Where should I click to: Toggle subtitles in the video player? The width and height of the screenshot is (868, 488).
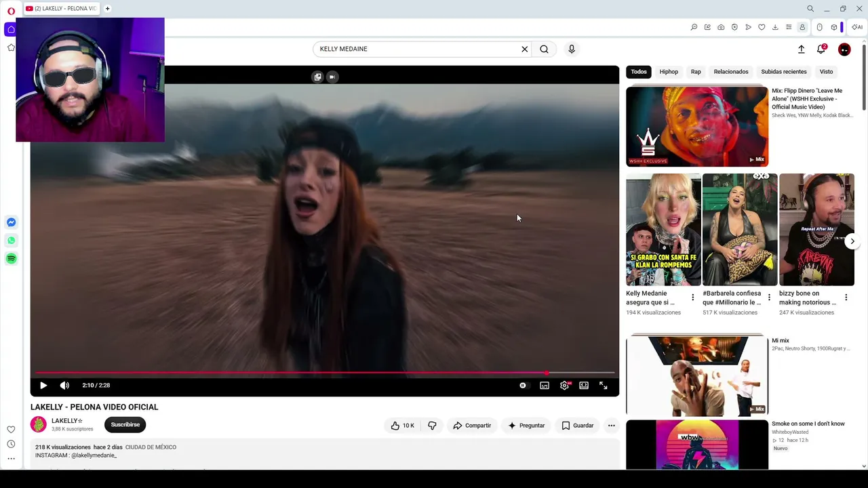(545, 385)
